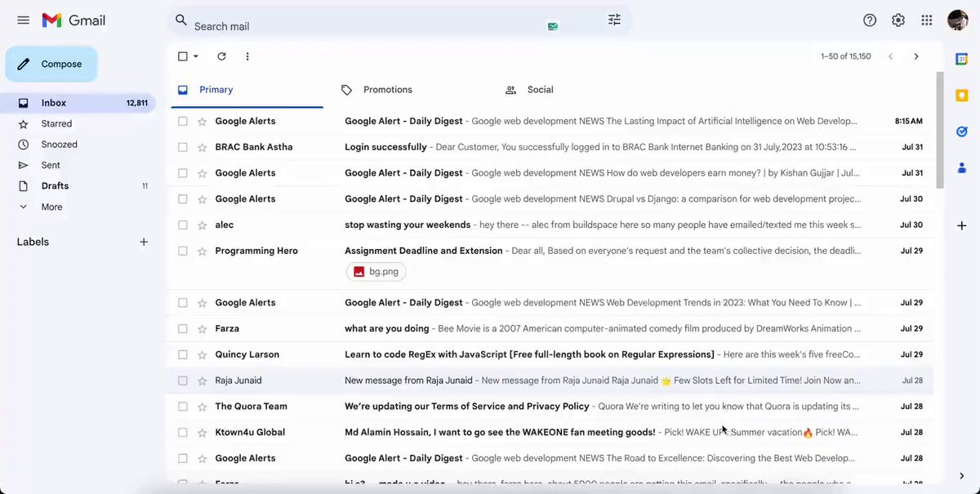Refresh the inbox
Screen dimensions: 980x494
tap(221, 56)
